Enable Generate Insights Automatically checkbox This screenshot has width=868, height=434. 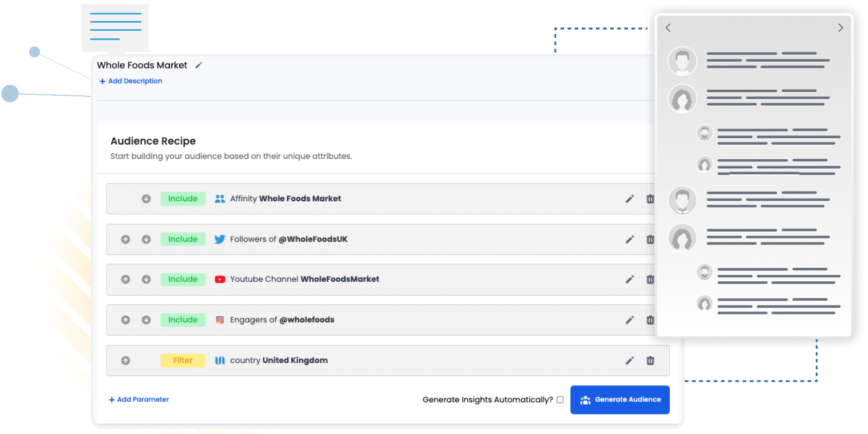pyautogui.click(x=560, y=399)
